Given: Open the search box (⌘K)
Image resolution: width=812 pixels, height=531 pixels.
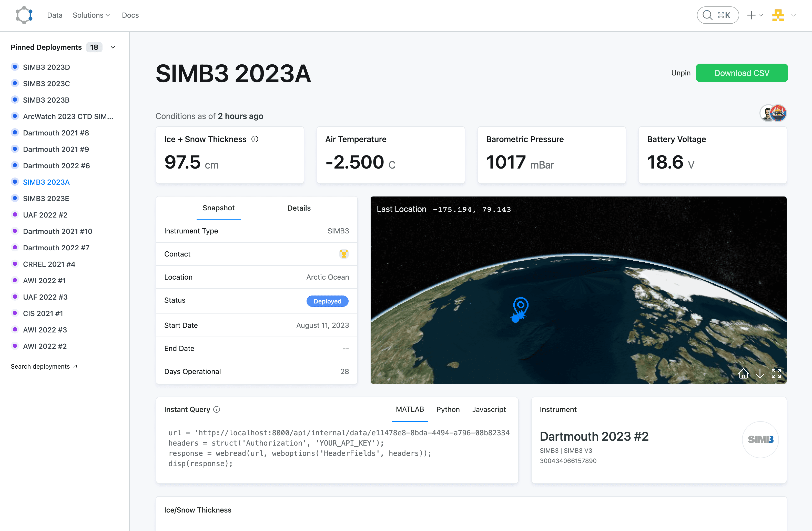Looking at the screenshot, I should click(x=718, y=15).
